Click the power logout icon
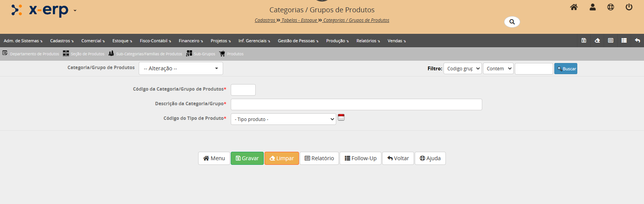Viewport: 644px width, 204px height. click(629, 7)
